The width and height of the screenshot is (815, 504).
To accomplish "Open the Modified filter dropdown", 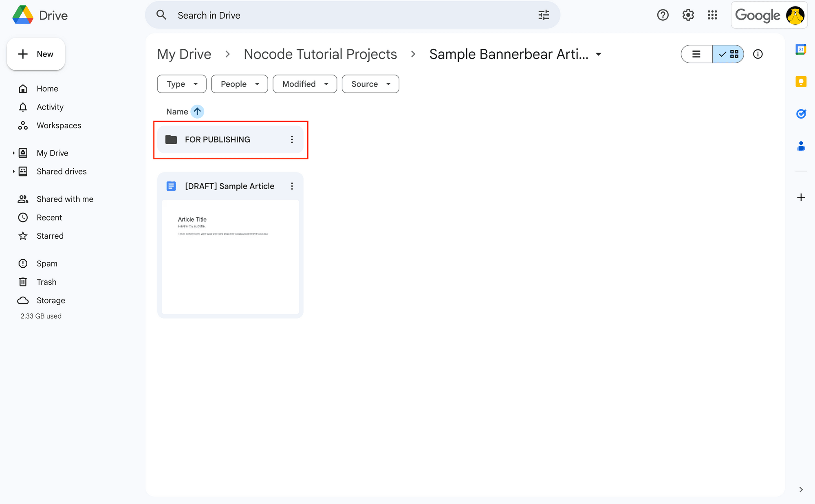I will tap(305, 84).
